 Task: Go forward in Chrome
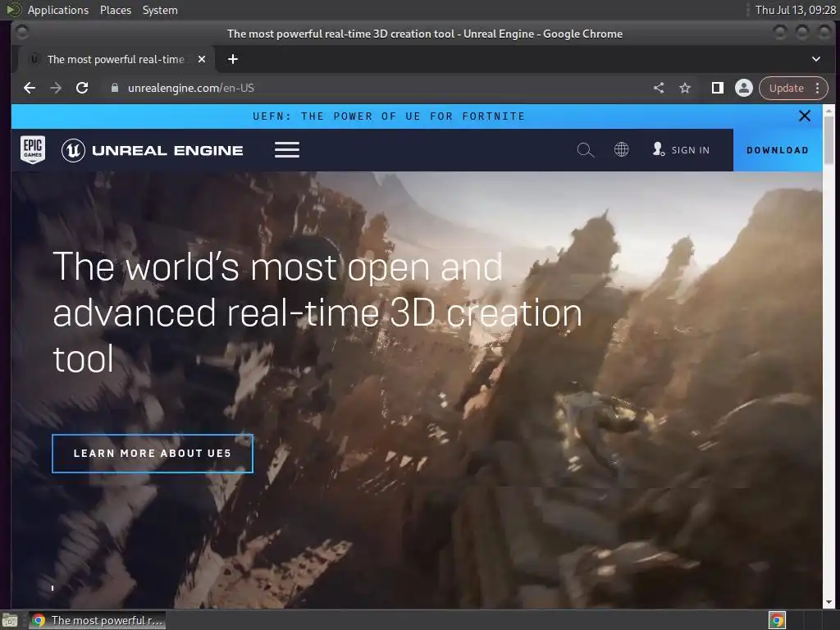(x=56, y=88)
